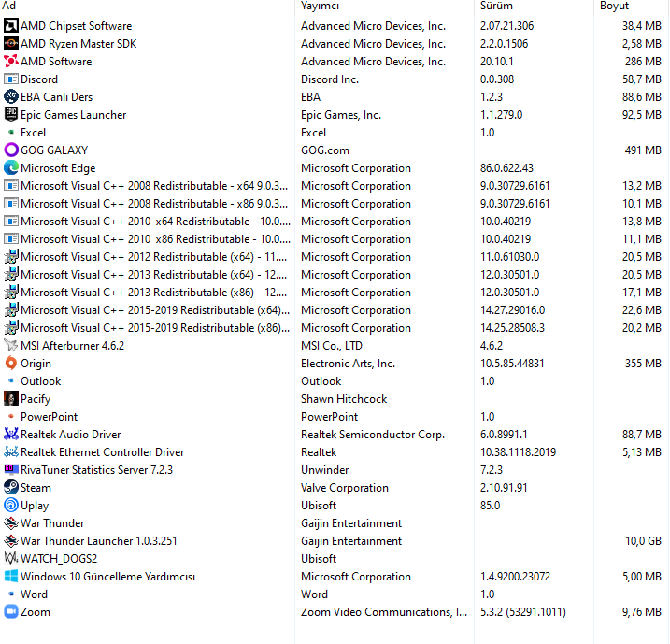Click size 491 MB of GOG GALAXY

[x=643, y=150]
